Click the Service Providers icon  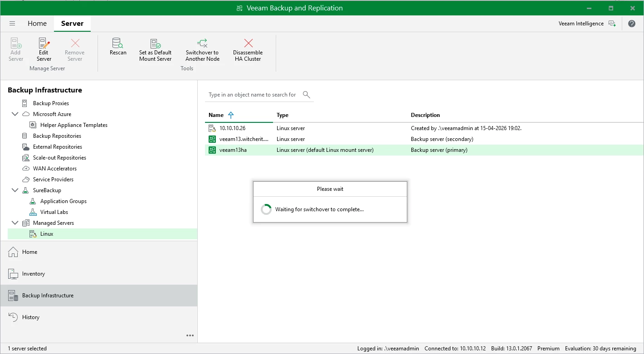(25, 179)
